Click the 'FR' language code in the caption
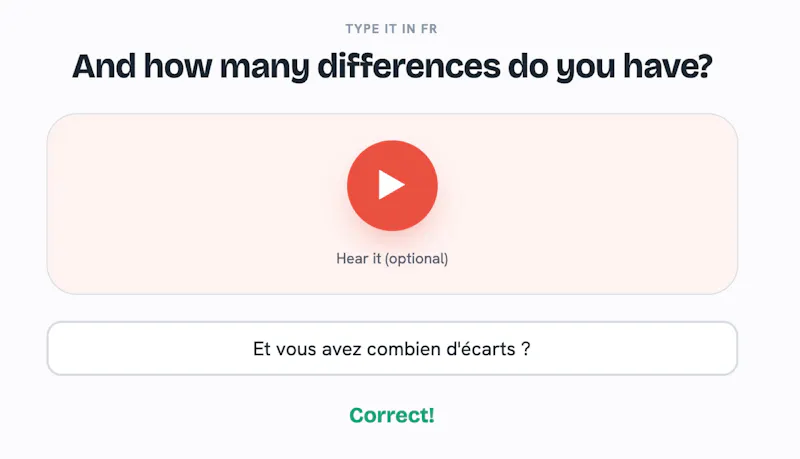800x459 pixels. tap(429, 29)
